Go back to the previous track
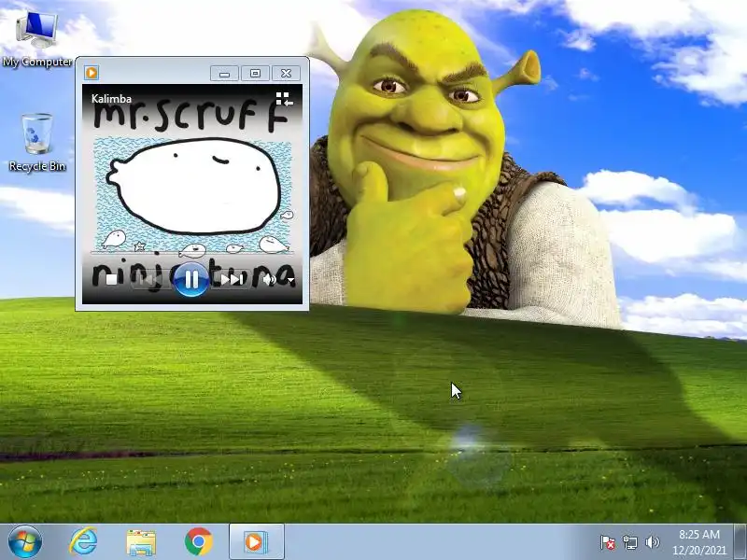This screenshot has height=560, width=747. (x=148, y=279)
